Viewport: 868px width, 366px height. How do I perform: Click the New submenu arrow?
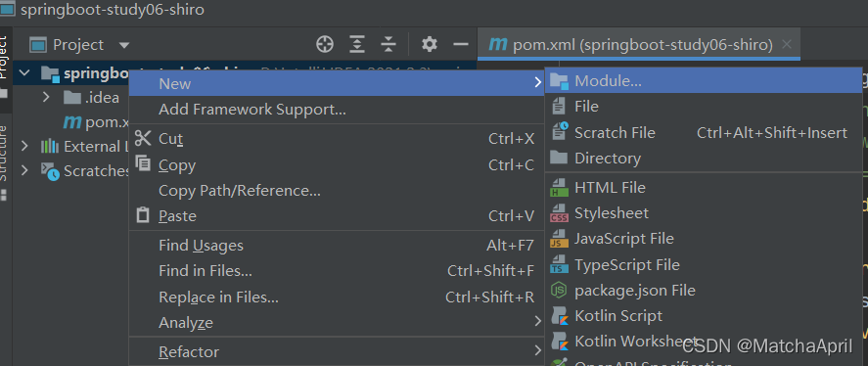pos(537,83)
